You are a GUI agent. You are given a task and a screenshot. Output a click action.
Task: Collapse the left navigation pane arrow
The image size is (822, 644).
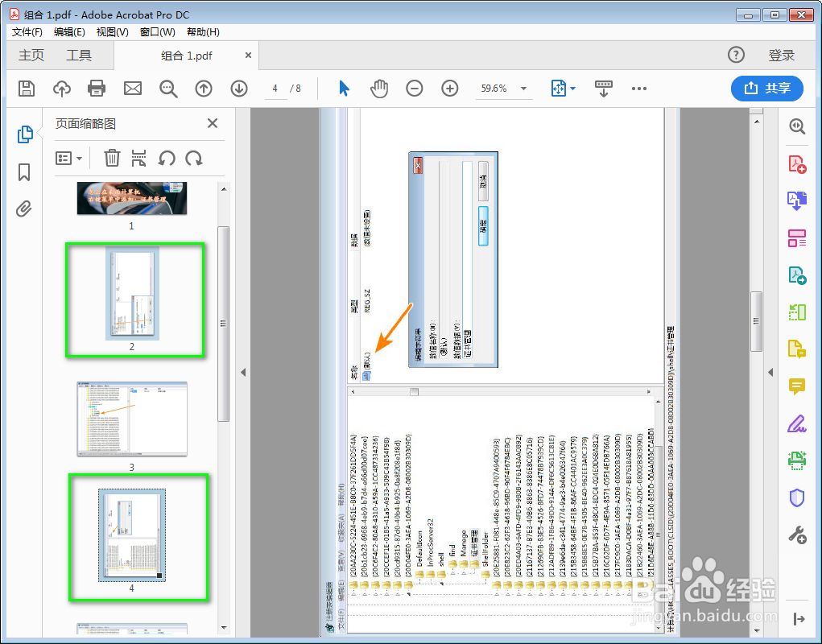pos(242,372)
